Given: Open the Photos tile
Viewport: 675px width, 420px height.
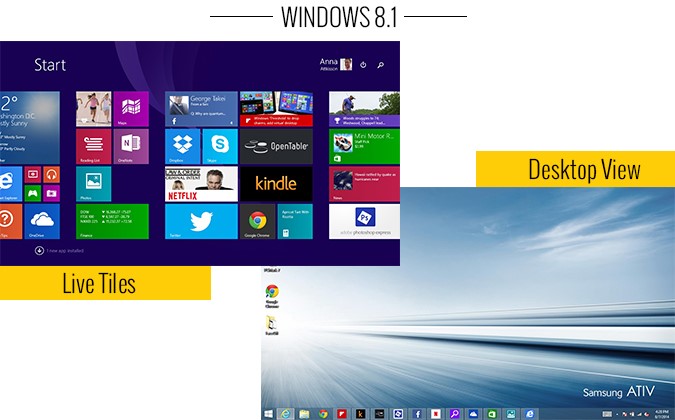Looking at the screenshot, I should click(93, 184).
